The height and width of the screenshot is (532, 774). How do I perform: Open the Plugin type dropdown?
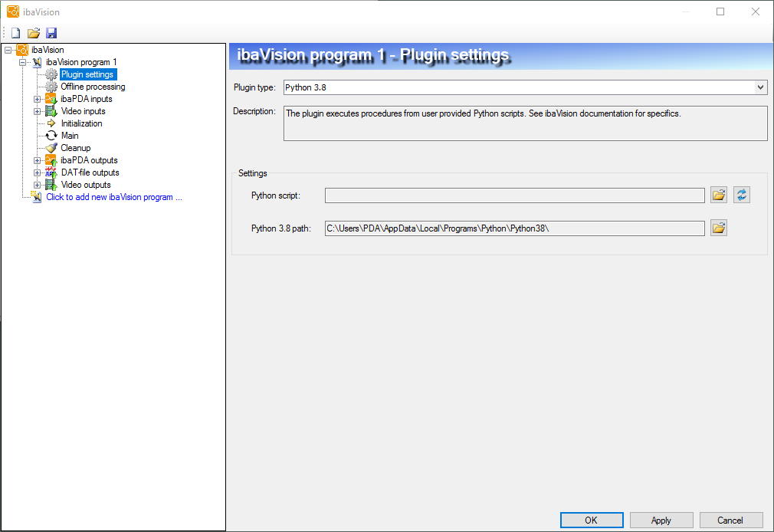[760, 87]
